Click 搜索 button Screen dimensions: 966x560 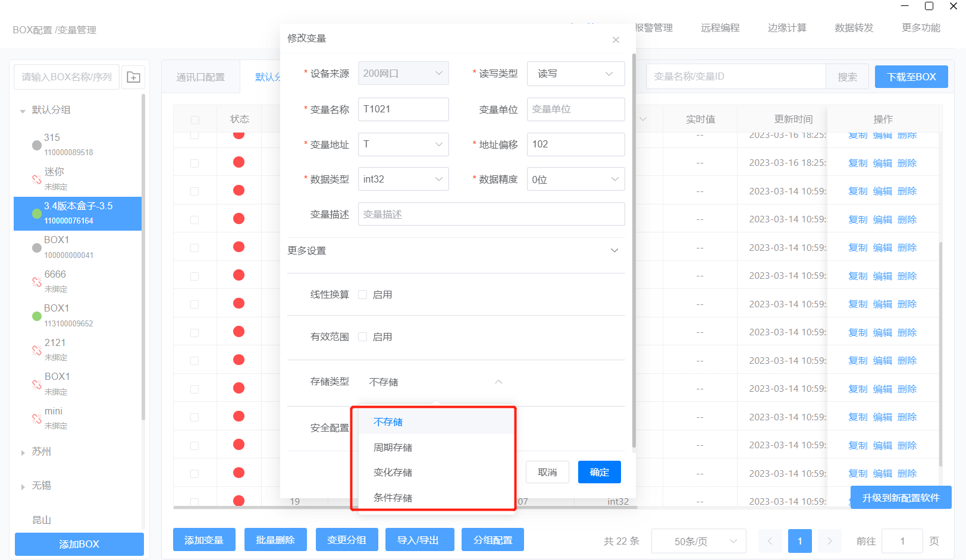pyautogui.click(x=848, y=77)
